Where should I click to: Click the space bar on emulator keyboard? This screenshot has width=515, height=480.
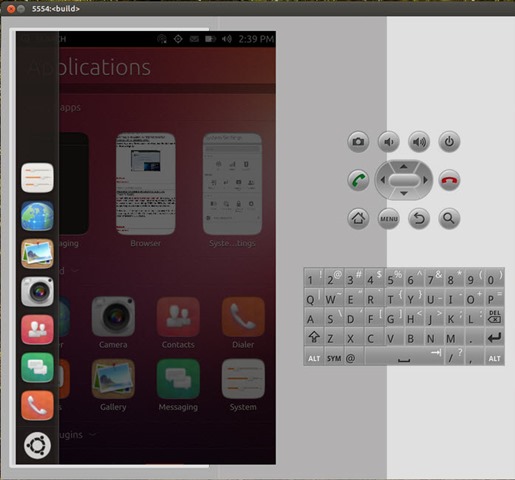point(404,357)
